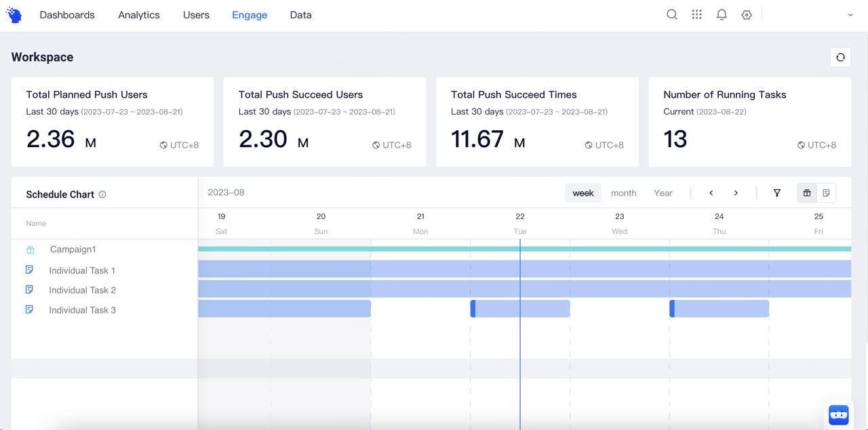The width and height of the screenshot is (868, 430).
Task: Open the chat assistant bubble
Action: [x=838, y=414]
